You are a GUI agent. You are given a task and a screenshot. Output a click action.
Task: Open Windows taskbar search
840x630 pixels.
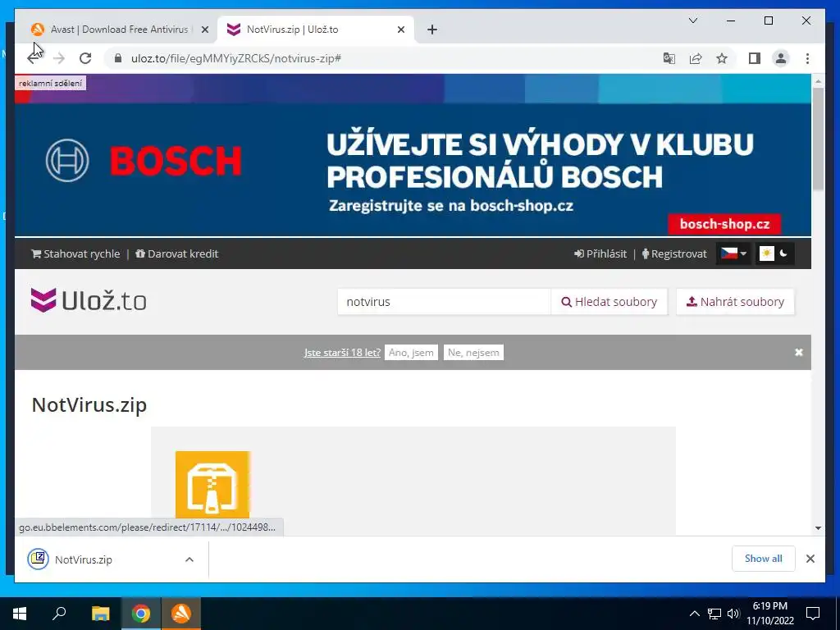[x=59, y=614]
